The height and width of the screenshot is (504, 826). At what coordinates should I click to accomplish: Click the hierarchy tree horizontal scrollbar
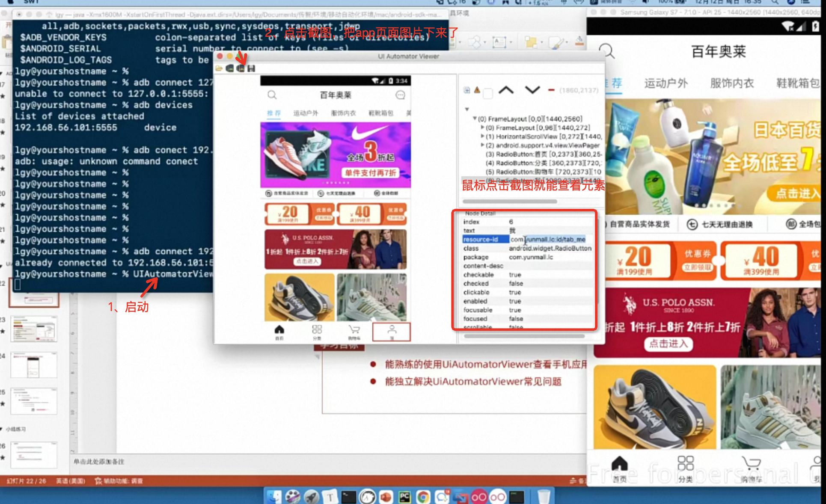tap(510, 201)
